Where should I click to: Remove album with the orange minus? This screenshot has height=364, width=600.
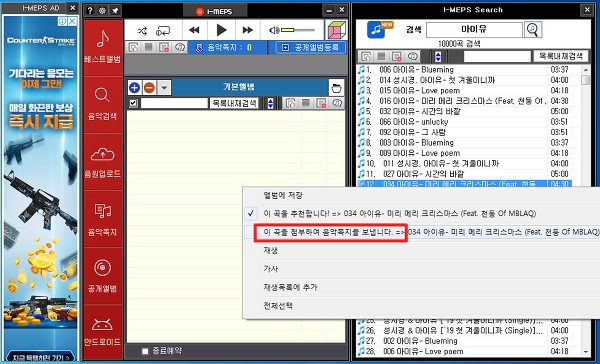149,88
